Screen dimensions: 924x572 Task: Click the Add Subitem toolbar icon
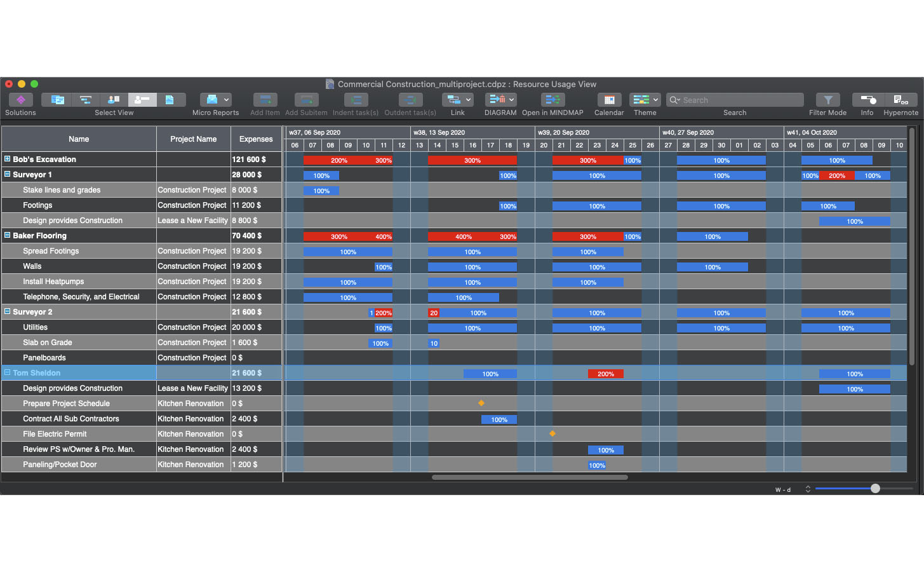point(306,100)
